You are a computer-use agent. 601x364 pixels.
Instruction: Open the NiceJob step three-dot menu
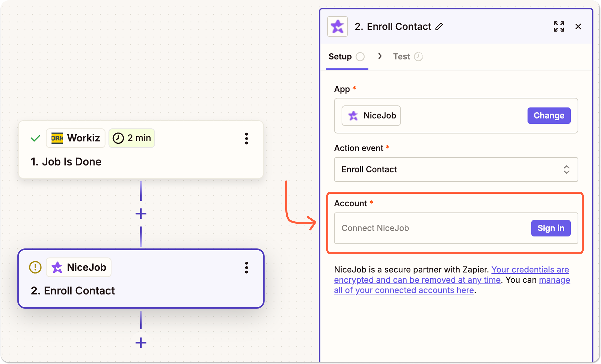coord(246,268)
